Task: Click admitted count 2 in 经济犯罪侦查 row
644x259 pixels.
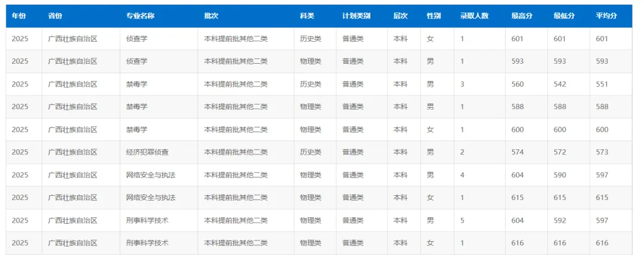Action: pos(462,152)
